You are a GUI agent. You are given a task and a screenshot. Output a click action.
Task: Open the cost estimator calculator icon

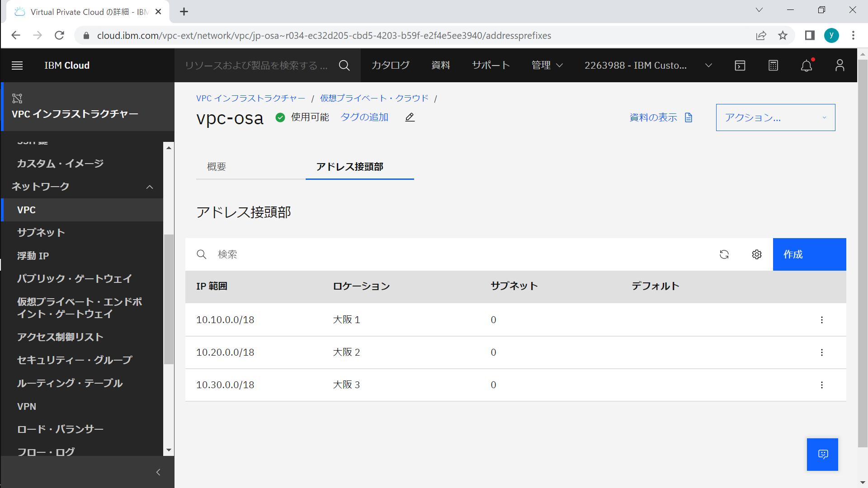pyautogui.click(x=773, y=66)
